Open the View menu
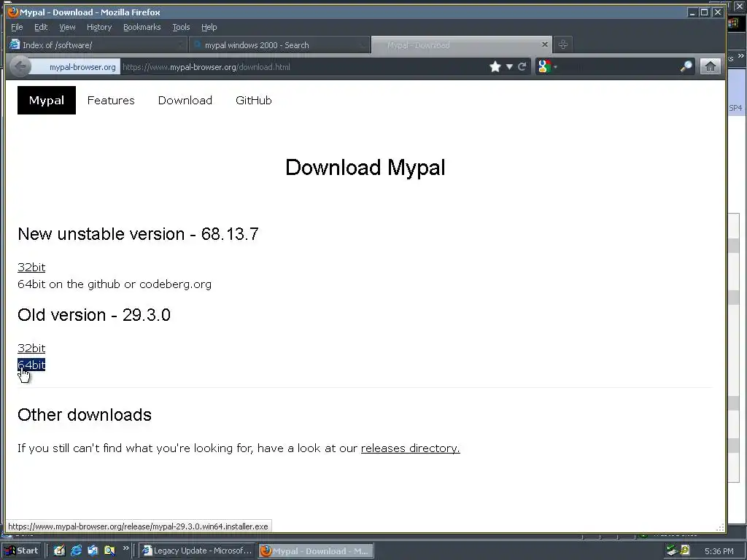The width and height of the screenshot is (747, 560). [67, 27]
